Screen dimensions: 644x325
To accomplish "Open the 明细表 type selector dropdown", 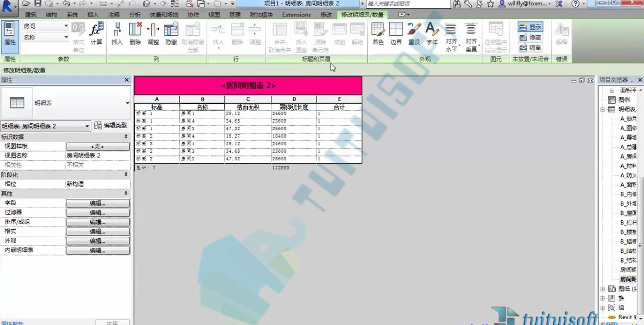I will (x=127, y=103).
